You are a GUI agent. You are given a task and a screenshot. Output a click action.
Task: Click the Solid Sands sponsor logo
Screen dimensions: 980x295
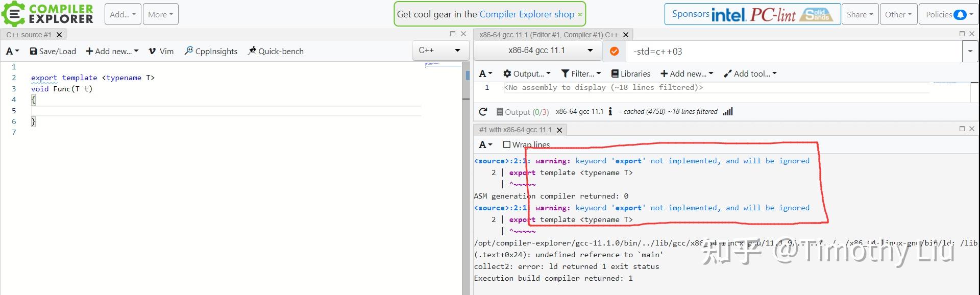[816, 14]
